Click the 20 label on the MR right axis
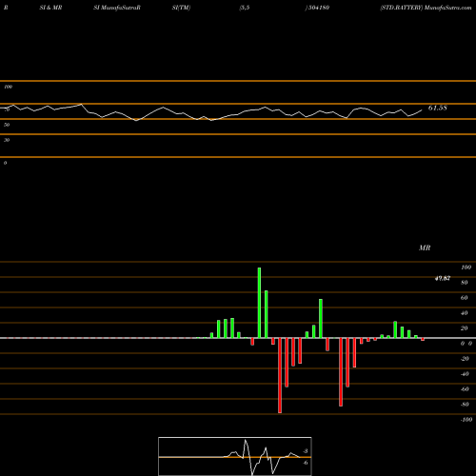The image size is (476, 476). (x=465, y=328)
